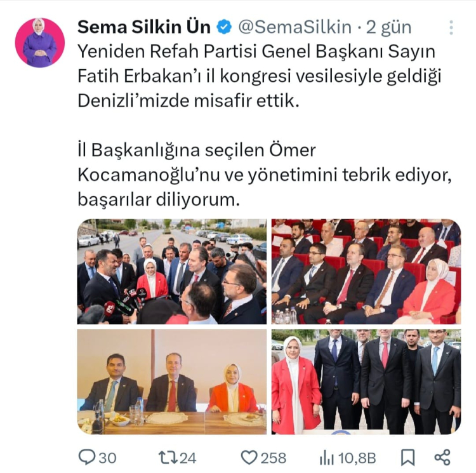Click the blue verified badge
476x473 pixels.
(x=224, y=27)
